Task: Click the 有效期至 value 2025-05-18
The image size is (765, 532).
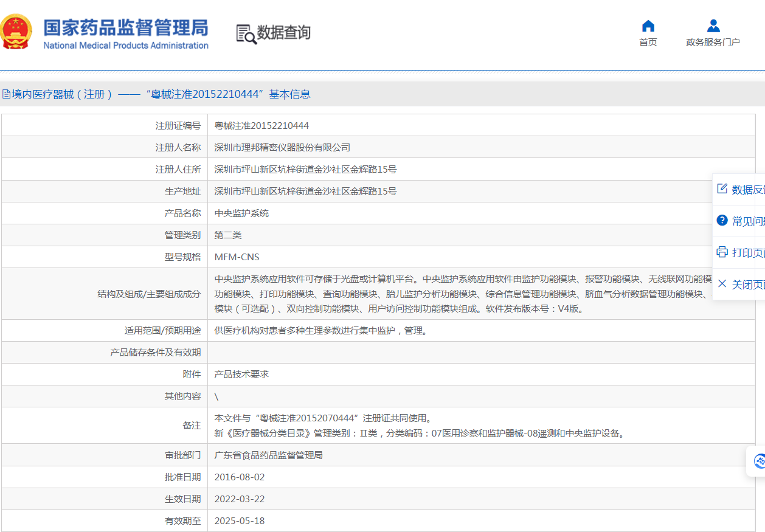Action: pos(240,521)
